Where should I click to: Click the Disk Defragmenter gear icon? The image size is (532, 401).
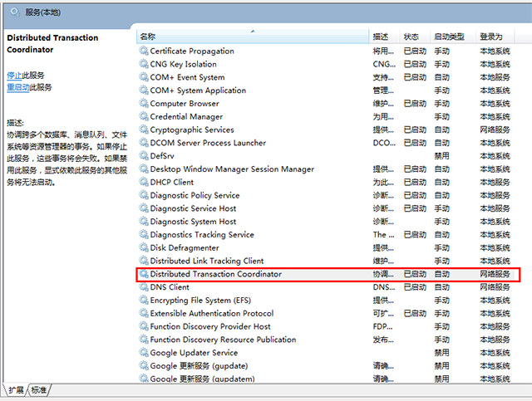(x=144, y=248)
